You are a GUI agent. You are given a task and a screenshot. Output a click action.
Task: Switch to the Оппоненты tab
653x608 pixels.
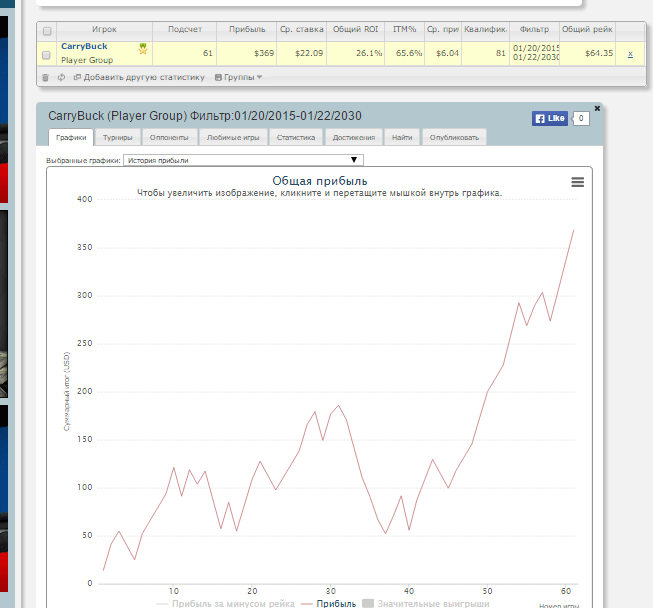(169, 137)
